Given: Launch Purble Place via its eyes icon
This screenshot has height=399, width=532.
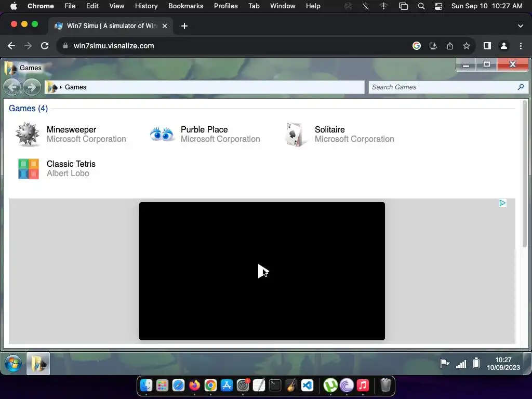Looking at the screenshot, I should click(x=162, y=135).
